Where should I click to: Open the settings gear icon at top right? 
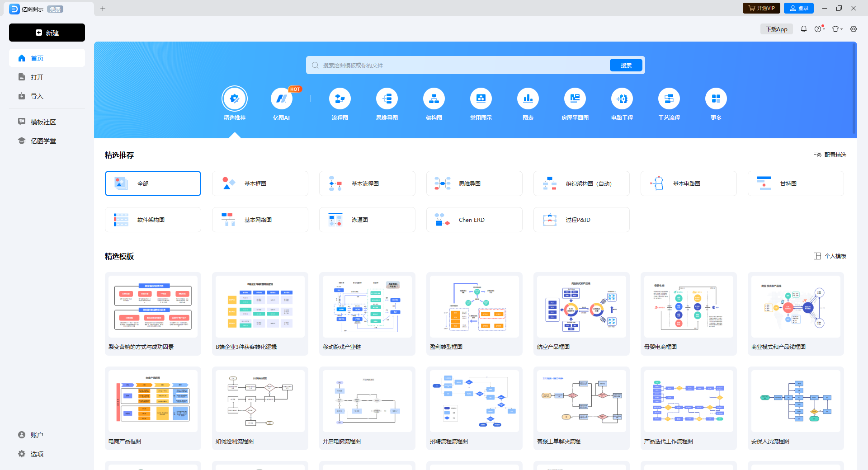(853, 29)
